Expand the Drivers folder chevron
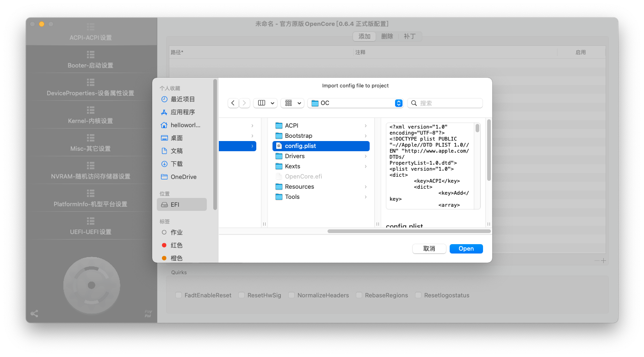This screenshot has width=644, height=357. coord(365,156)
